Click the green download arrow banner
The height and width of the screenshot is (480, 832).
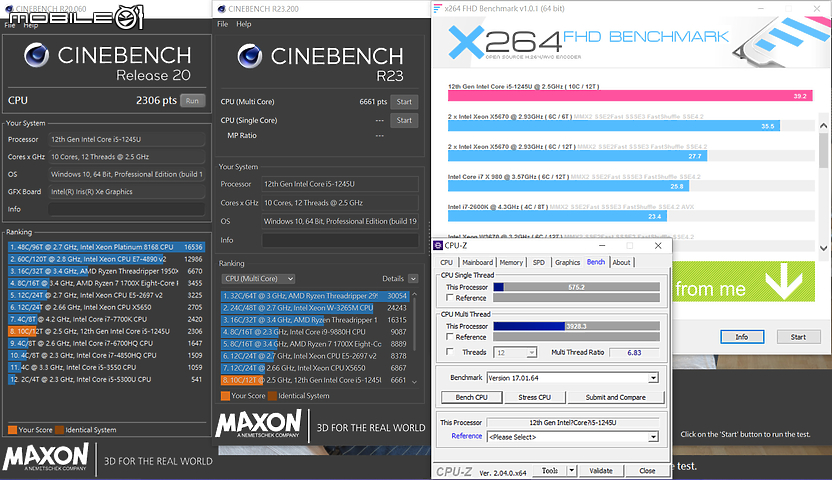tap(743, 282)
